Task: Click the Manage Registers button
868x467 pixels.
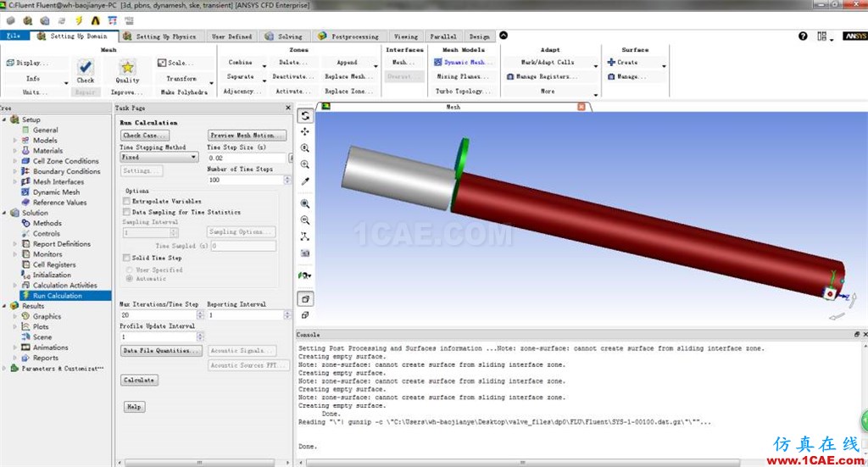Action: pos(542,76)
